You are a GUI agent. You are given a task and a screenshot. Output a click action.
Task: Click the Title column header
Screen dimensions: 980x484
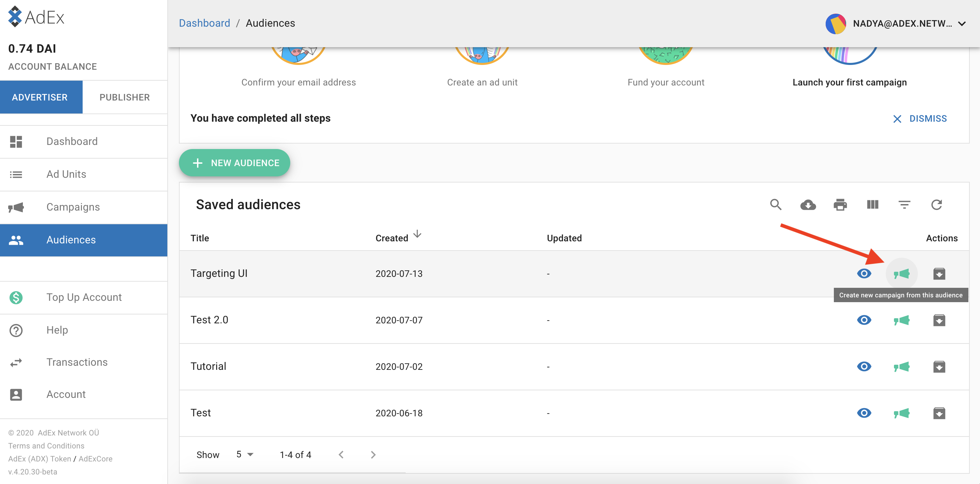coord(200,238)
